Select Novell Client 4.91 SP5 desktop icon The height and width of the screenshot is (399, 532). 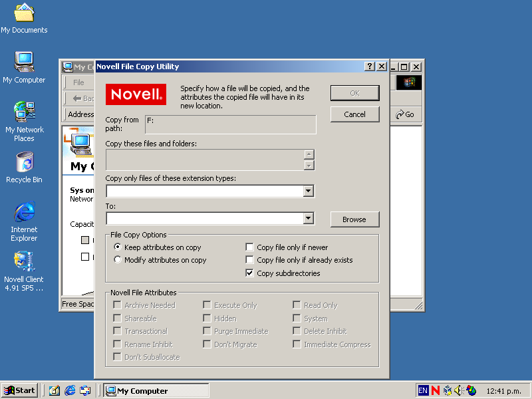pyautogui.click(x=24, y=271)
